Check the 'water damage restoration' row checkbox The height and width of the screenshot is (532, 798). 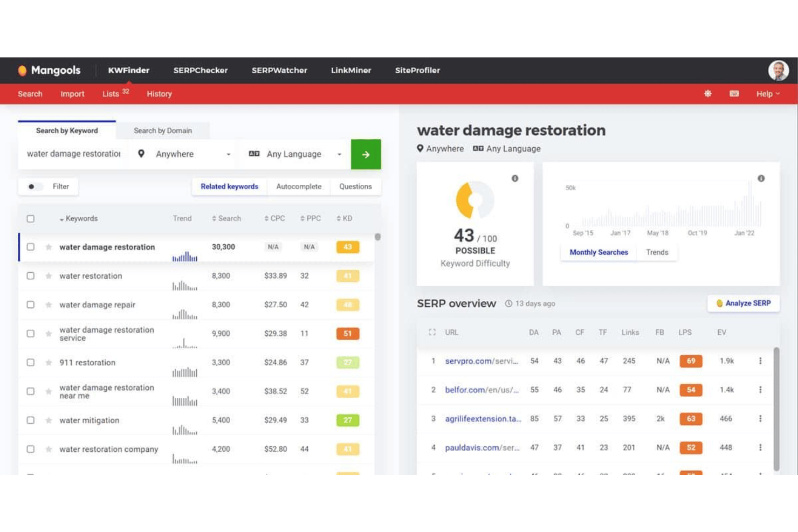[x=31, y=247]
